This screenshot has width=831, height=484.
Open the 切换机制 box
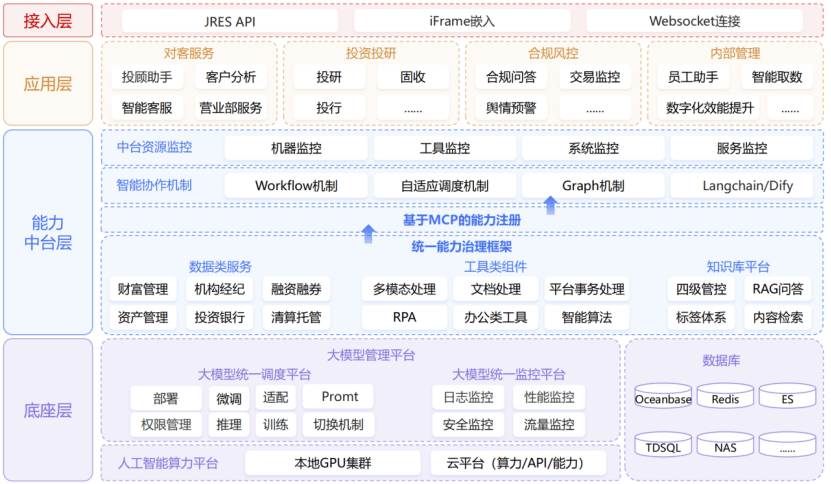tap(338, 424)
